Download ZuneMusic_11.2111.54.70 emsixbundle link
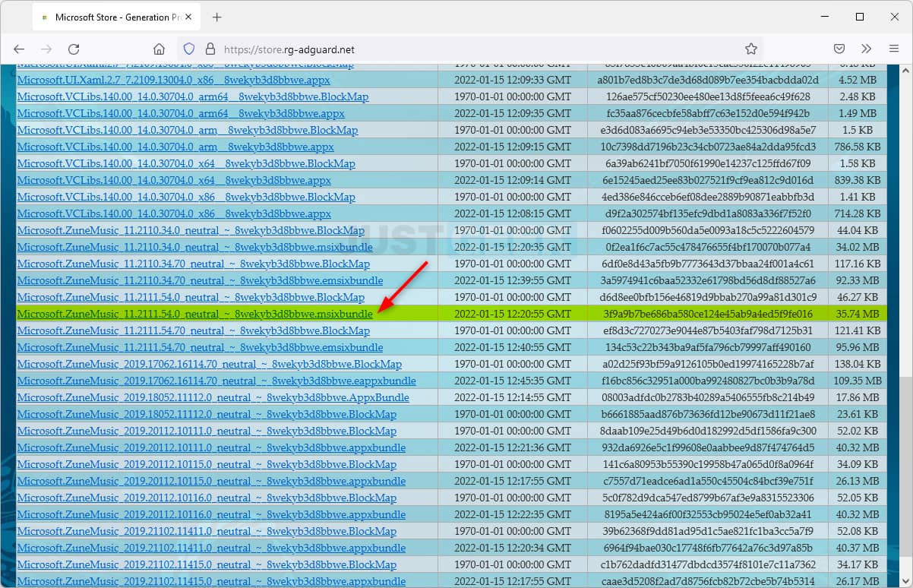Screen dimensions: 913x588 coord(200,347)
